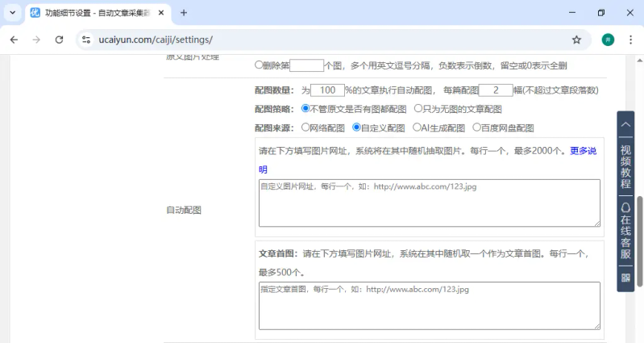The height and width of the screenshot is (343, 644).
Task: Open 在线客服 online support
Action: point(625,231)
